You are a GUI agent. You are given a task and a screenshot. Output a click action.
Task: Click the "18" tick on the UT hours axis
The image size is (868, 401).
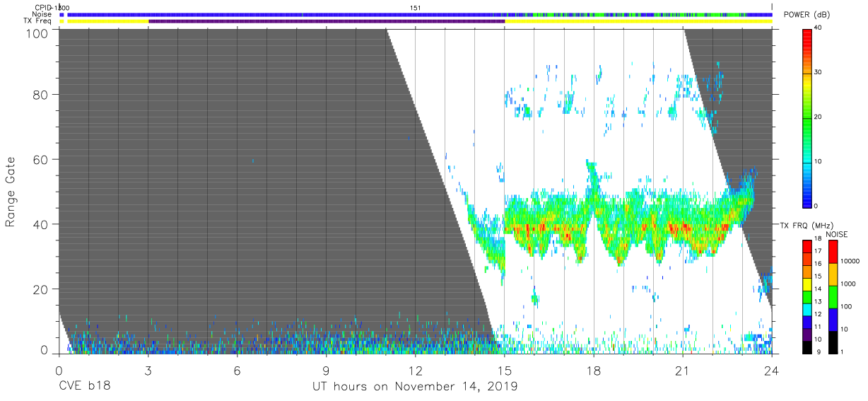(594, 370)
